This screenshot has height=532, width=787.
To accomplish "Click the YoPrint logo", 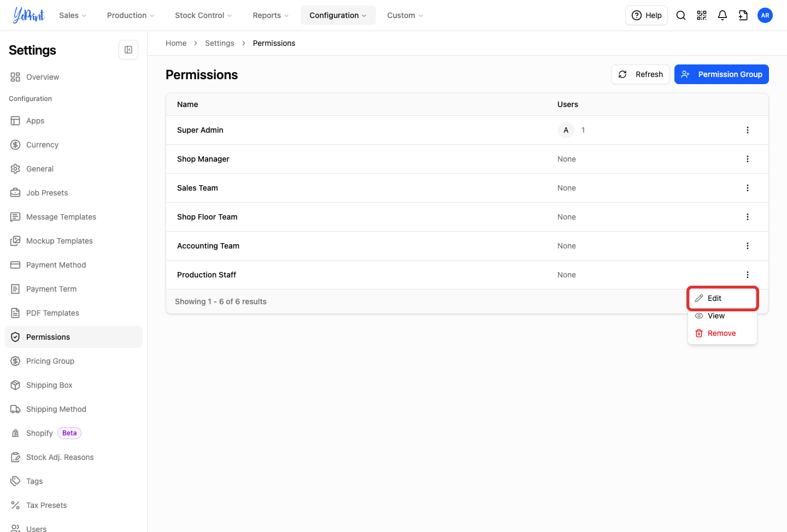I will tap(29, 15).
